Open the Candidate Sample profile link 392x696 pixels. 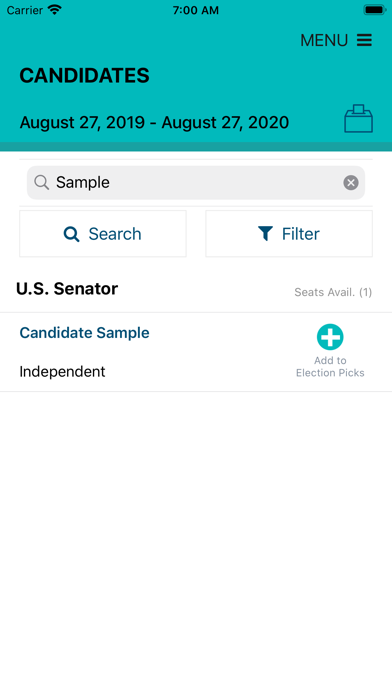click(x=84, y=332)
